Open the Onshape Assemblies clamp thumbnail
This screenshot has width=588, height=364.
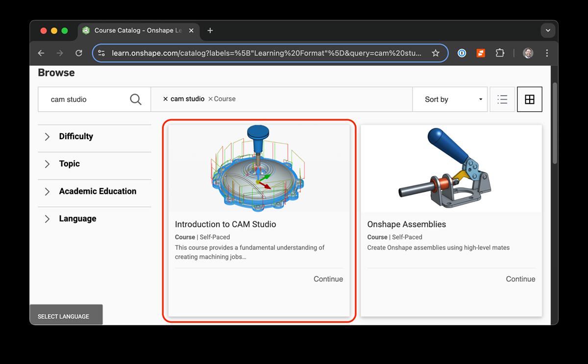451,168
